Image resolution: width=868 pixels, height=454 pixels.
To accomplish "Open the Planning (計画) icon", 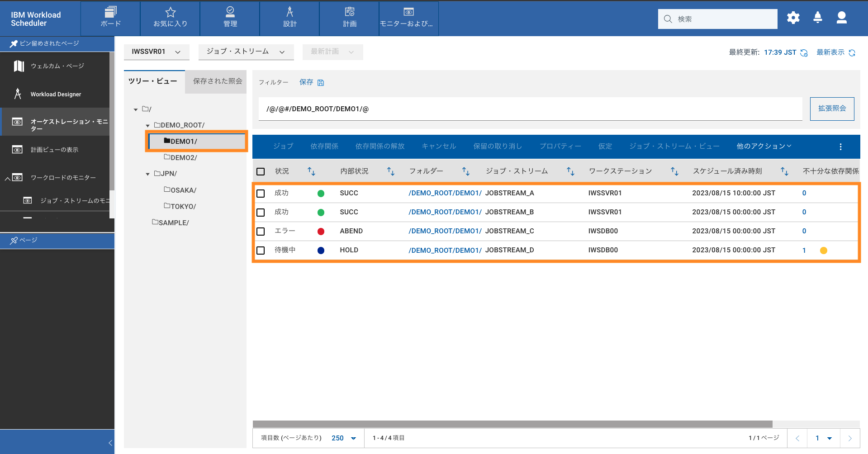I will [x=350, y=12].
